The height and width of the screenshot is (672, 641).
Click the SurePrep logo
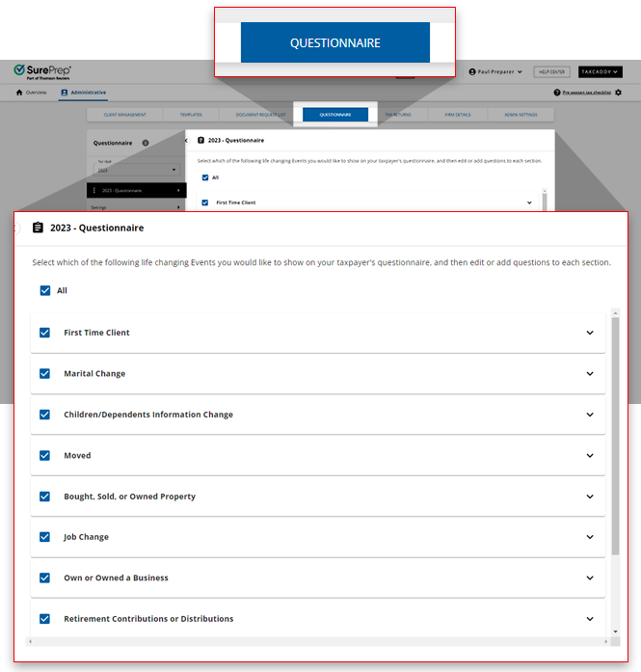click(x=42, y=71)
